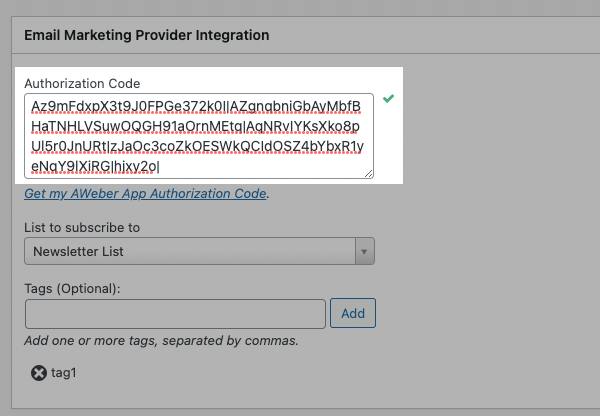Focus the Tags (Optional) text field
This screenshot has width=600, height=416.
[x=175, y=313]
